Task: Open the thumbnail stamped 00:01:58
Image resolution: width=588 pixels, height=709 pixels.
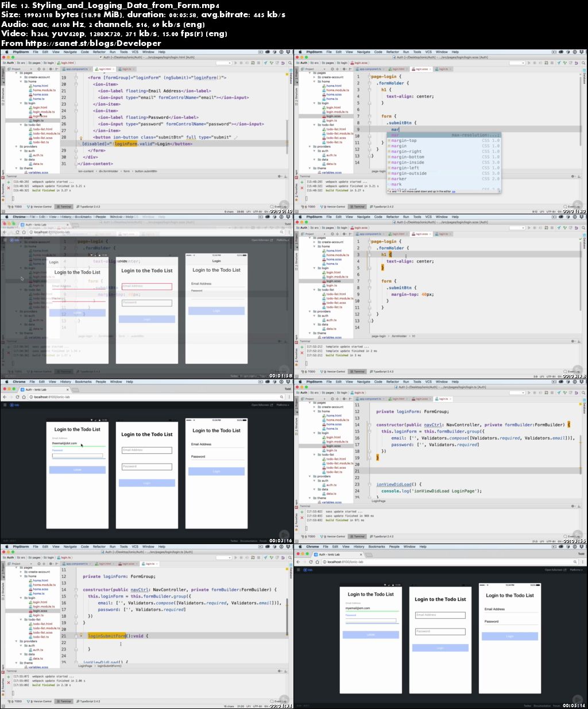Action: (x=146, y=297)
